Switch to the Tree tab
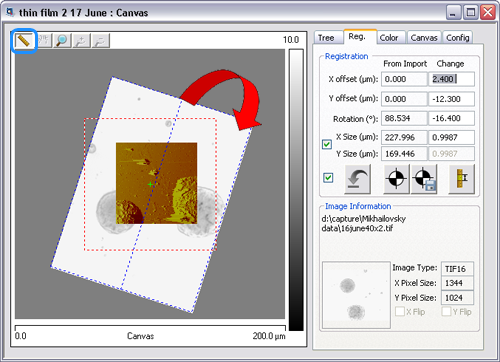The height and width of the screenshot is (362, 500). (x=327, y=38)
